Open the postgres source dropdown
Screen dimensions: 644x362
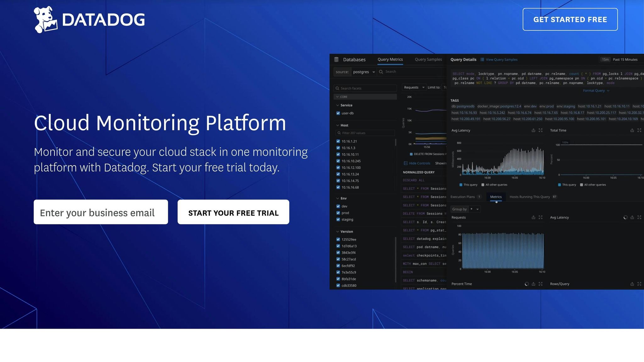point(364,72)
